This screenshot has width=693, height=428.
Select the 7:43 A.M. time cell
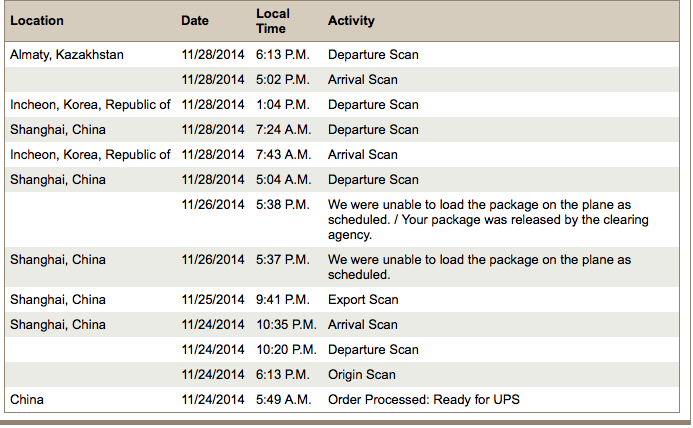point(283,155)
